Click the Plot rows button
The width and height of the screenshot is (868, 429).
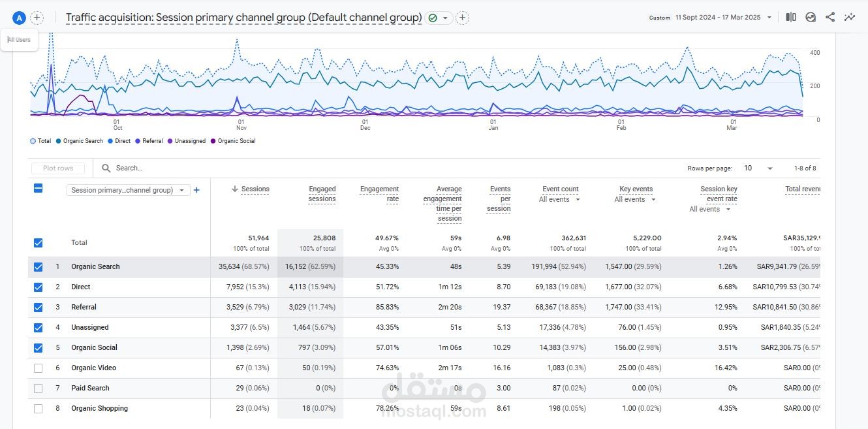point(58,168)
